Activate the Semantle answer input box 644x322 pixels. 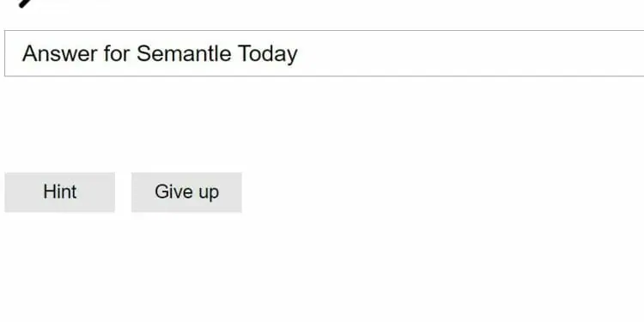pyautogui.click(x=324, y=53)
